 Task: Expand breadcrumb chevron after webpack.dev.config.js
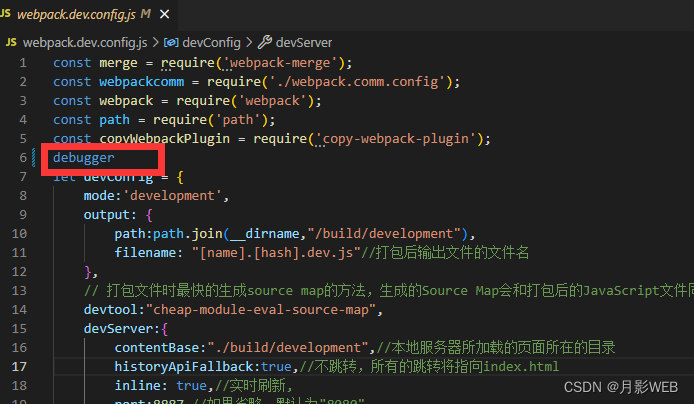[x=155, y=42]
